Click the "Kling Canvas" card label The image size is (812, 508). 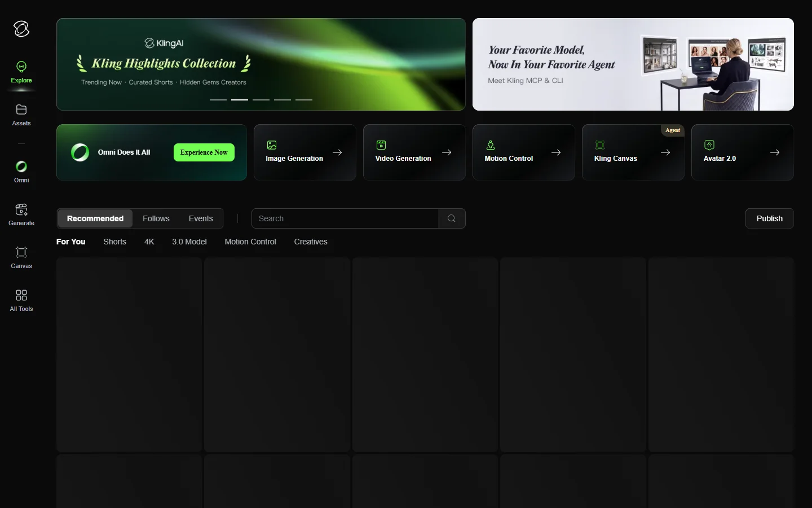(x=616, y=159)
